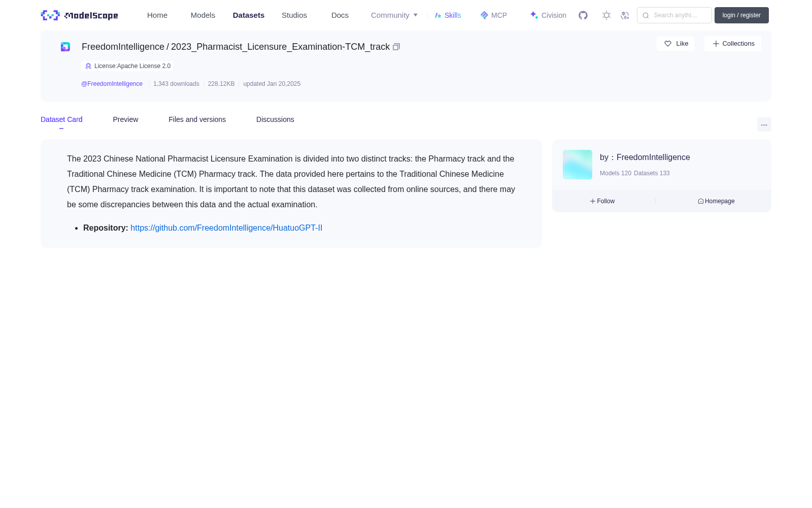Viewport: 812px width, 508px height.
Task: Open the Models menu item
Action: click(x=203, y=15)
